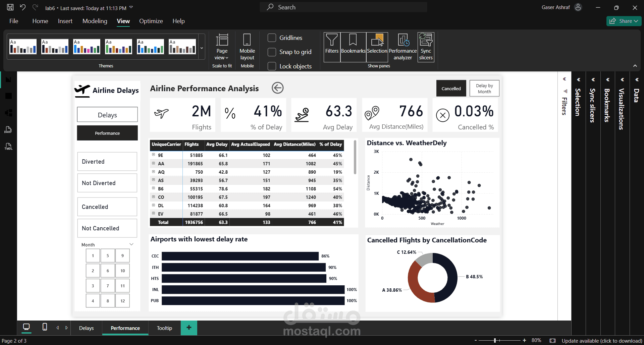This screenshot has width=644, height=345.
Task: Switch to the Modeling ribbon tab
Action: (x=95, y=21)
